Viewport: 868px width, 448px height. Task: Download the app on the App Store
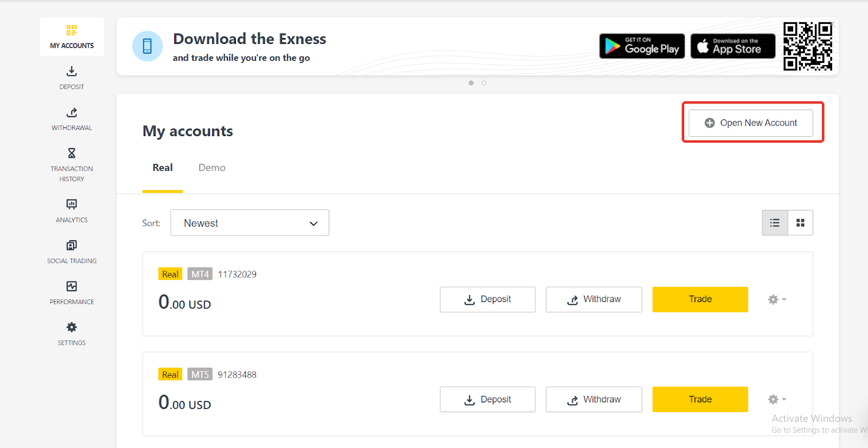(x=732, y=46)
